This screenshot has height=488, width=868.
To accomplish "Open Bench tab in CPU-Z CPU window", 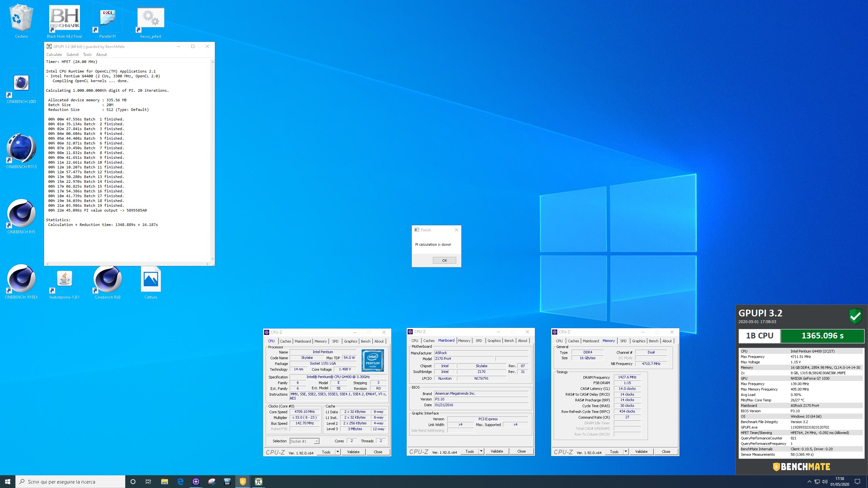I will pos(366,341).
